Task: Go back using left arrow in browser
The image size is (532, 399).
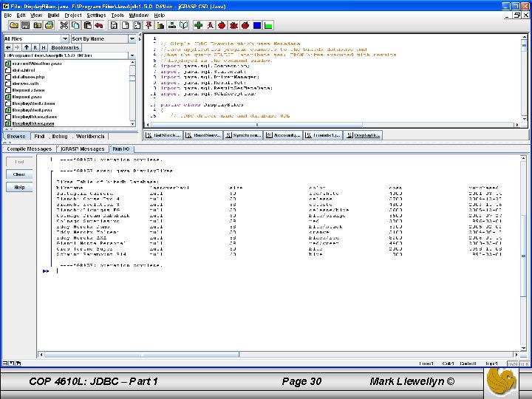Action: coord(7,47)
